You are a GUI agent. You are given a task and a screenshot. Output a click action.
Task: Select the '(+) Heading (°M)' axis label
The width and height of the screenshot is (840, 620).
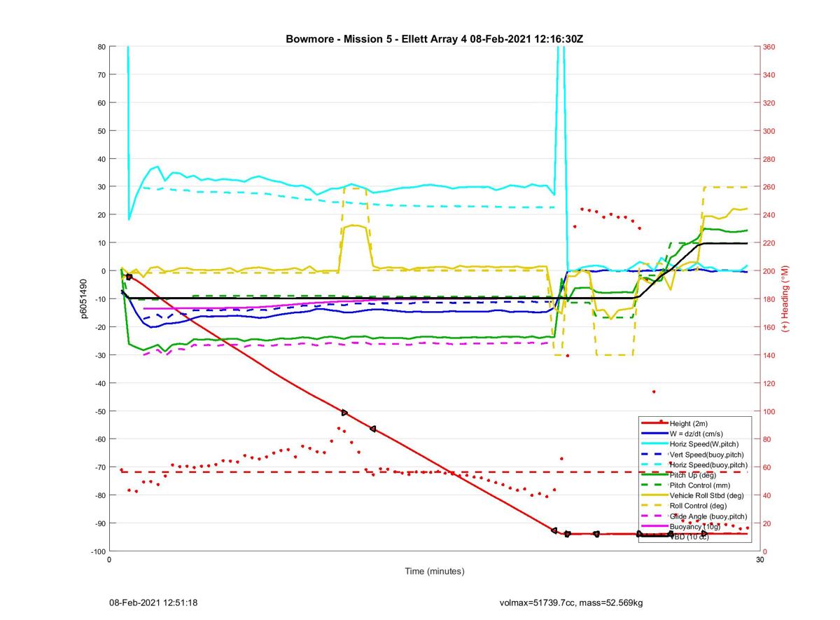pos(785,299)
